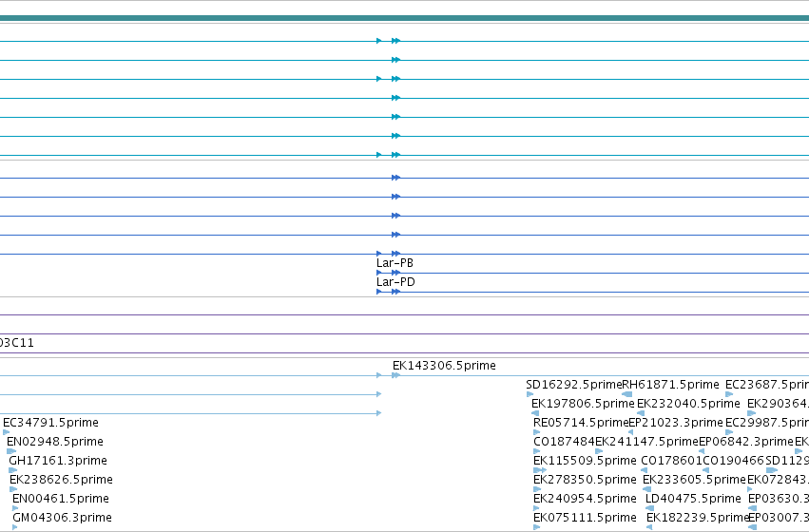Viewport: 809px width, 532px height.
Task: Open the CO190466 label
Action: 733,461
